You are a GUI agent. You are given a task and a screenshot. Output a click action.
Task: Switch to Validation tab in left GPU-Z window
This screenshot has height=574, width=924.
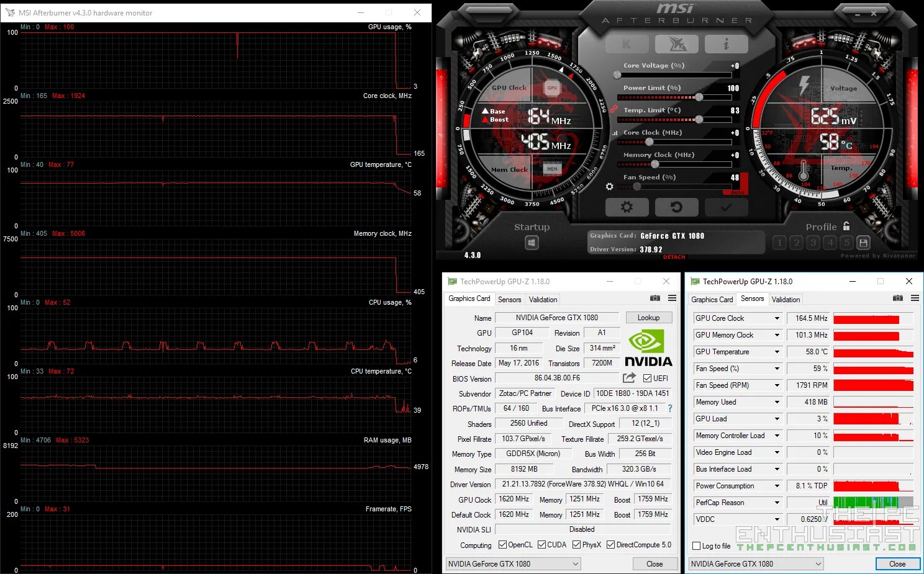(x=543, y=299)
